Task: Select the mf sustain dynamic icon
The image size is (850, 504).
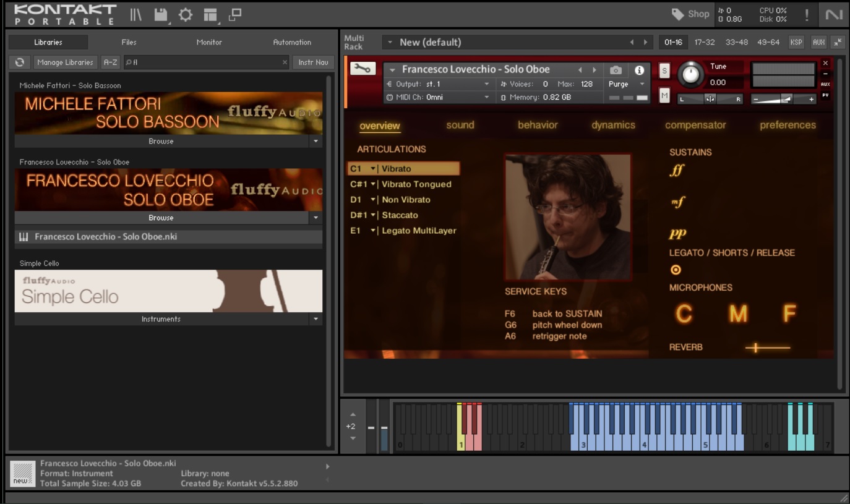Action: click(678, 202)
